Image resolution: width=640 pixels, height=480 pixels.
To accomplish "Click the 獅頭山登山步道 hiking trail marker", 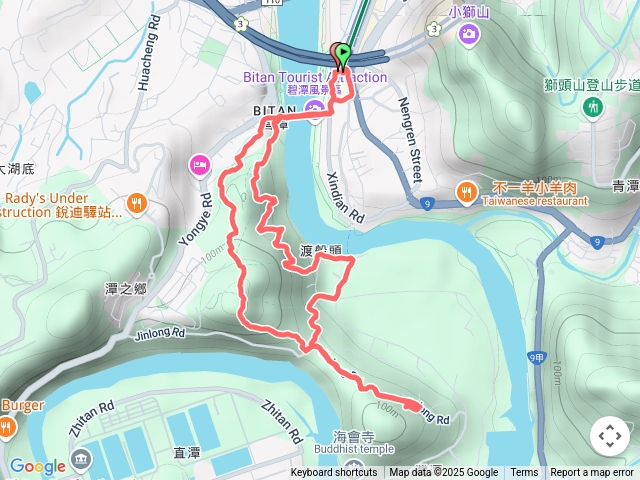I will point(592,108).
